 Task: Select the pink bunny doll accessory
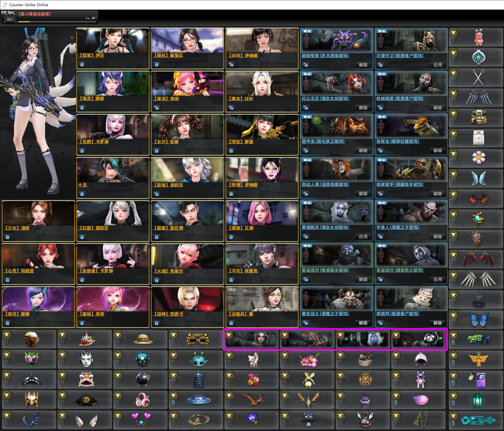[x=478, y=37]
